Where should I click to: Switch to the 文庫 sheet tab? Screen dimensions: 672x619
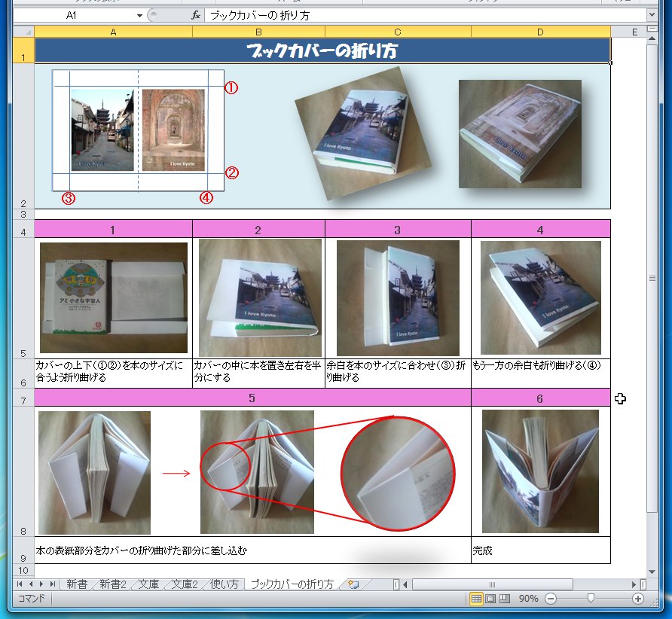(x=148, y=584)
